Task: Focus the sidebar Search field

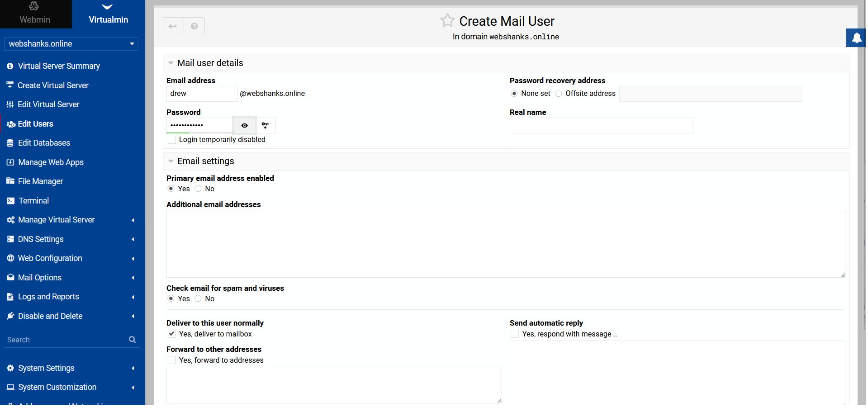Action: click(x=66, y=340)
